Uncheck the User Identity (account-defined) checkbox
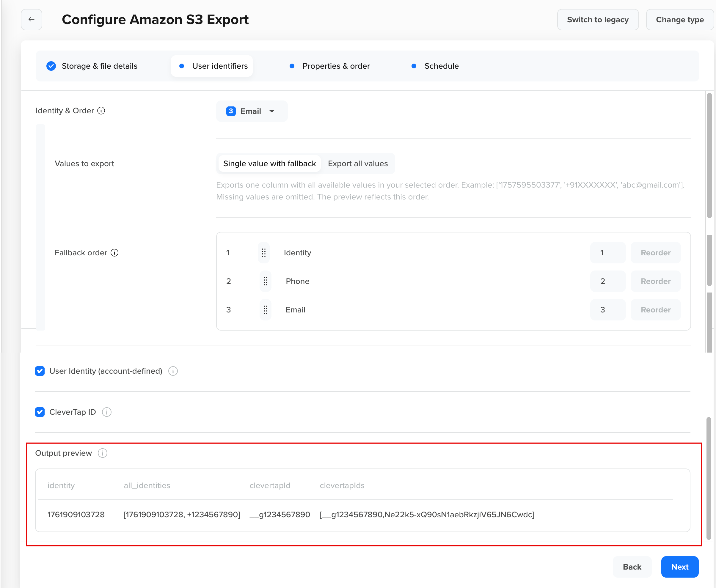This screenshot has height=588, width=716. coord(40,371)
